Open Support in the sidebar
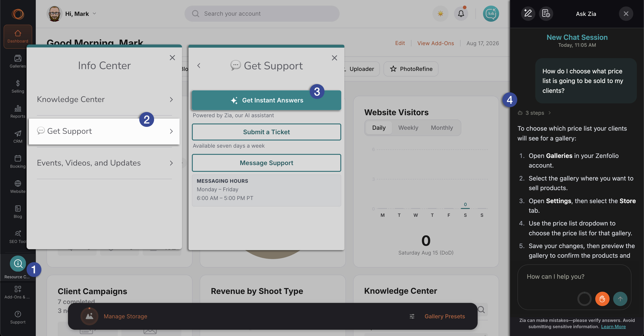The height and width of the screenshot is (336, 644). click(x=18, y=317)
